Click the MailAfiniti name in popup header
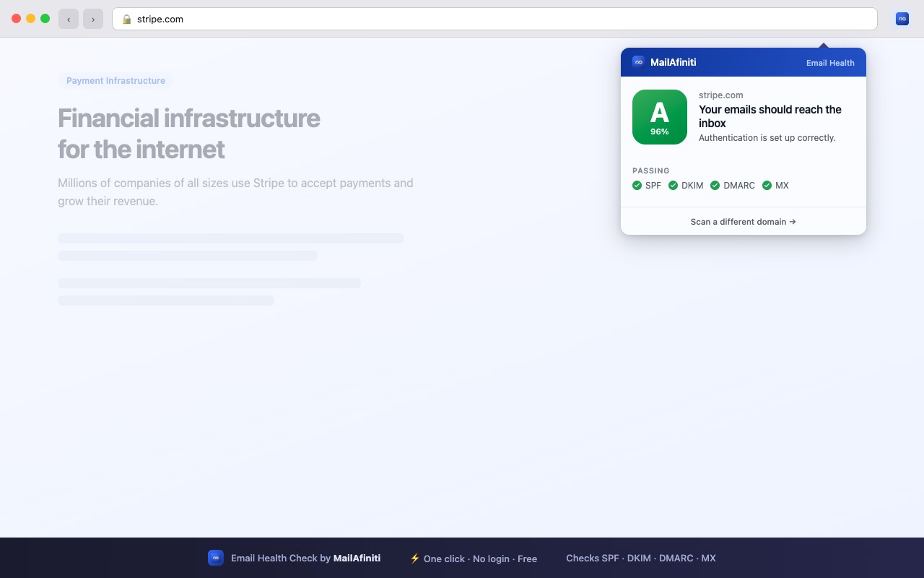The height and width of the screenshot is (578, 924). [x=674, y=62]
